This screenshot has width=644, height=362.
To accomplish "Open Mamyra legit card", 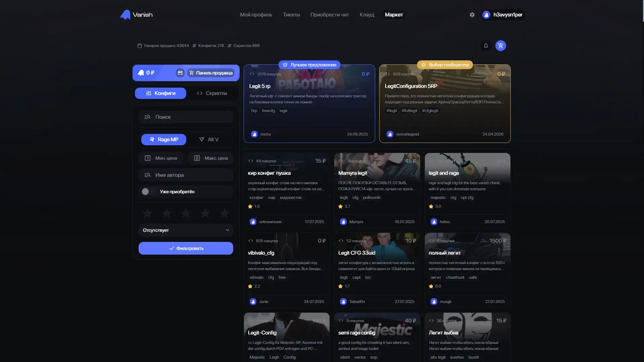I will [x=377, y=191].
